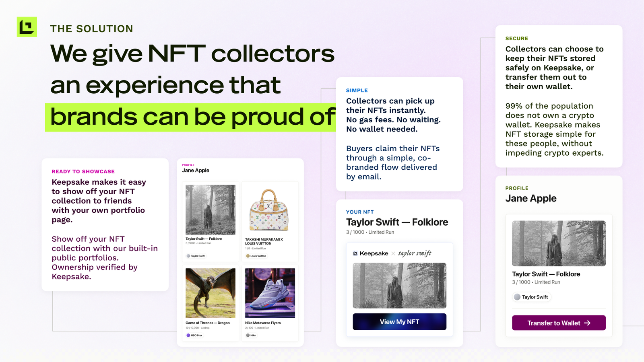
Task: Click the '99% of the population' line
Action: (x=549, y=106)
